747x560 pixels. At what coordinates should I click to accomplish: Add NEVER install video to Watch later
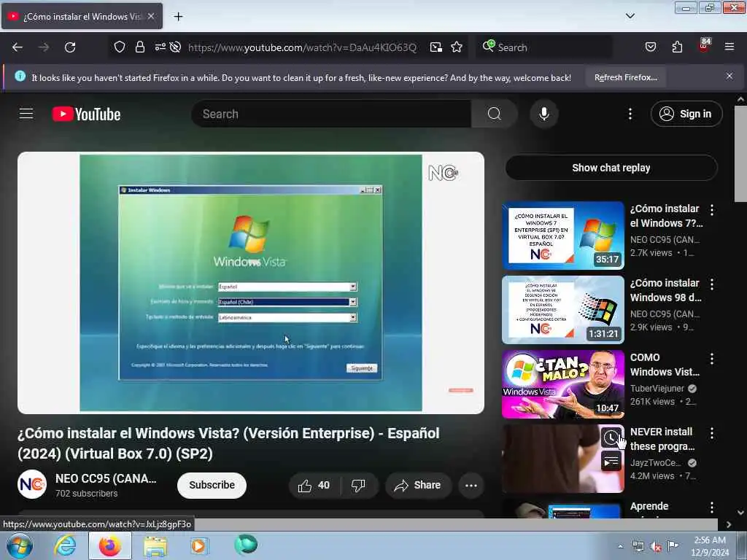tap(611, 437)
